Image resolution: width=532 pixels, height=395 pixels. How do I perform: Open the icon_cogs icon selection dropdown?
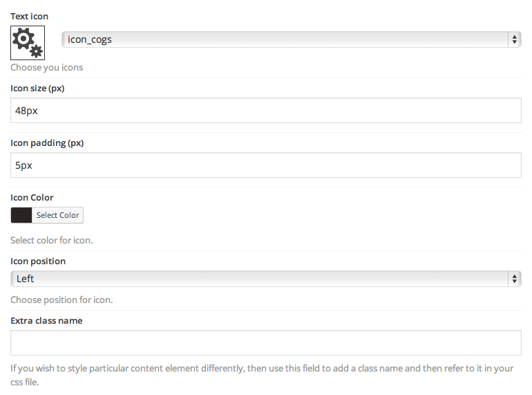coord(291,39)
